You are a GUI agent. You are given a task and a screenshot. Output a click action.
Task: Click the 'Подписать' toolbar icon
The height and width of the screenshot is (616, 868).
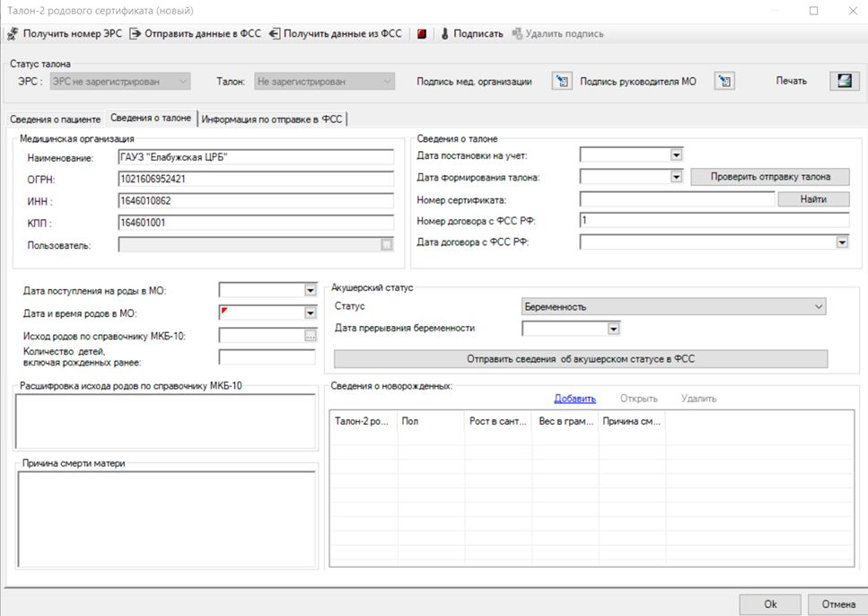point(444,34)
